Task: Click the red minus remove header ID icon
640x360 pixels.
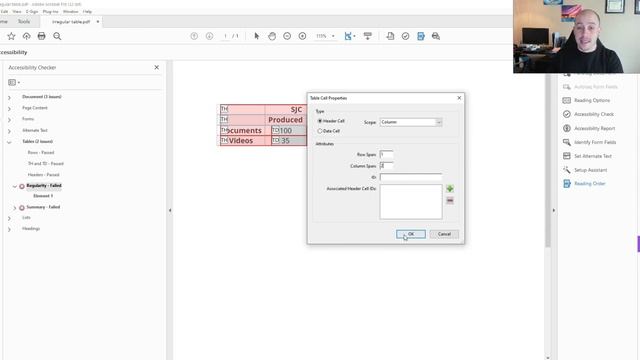Action: tap(450, 200)
